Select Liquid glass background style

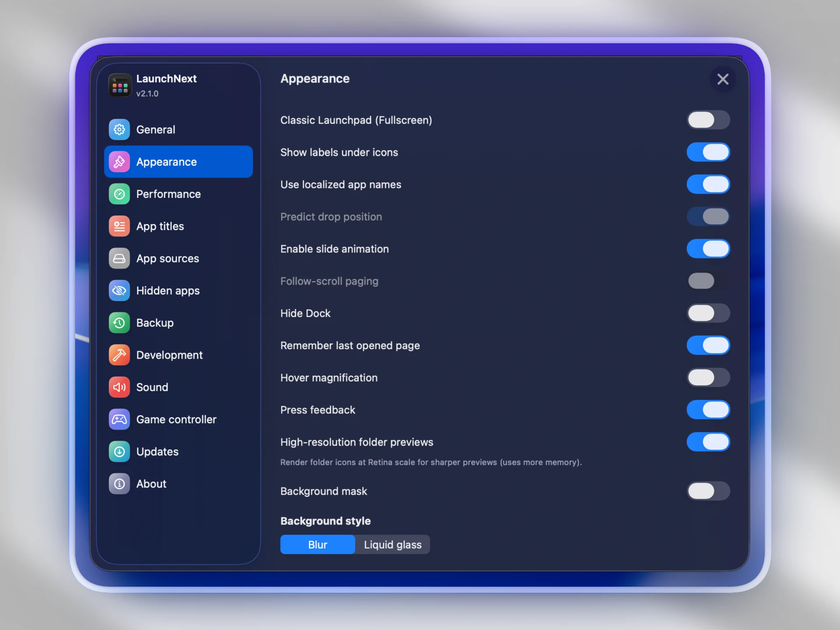click(392, 545)
